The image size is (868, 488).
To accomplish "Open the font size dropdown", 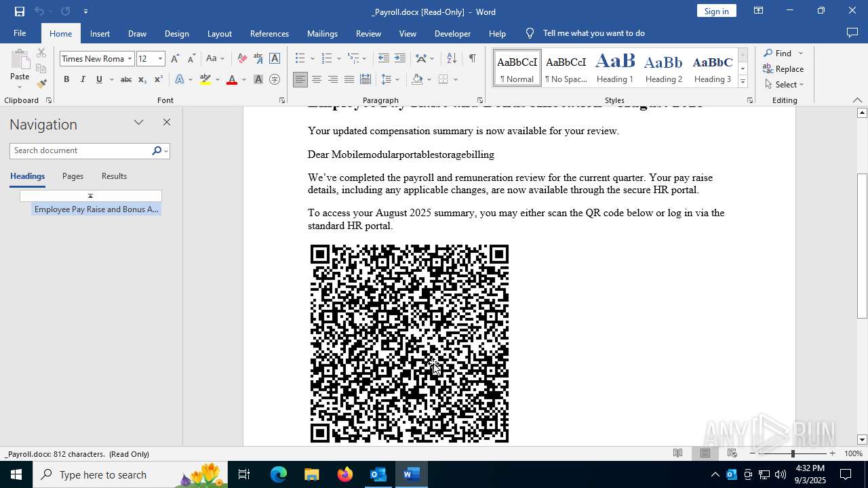I will (161, 59).
